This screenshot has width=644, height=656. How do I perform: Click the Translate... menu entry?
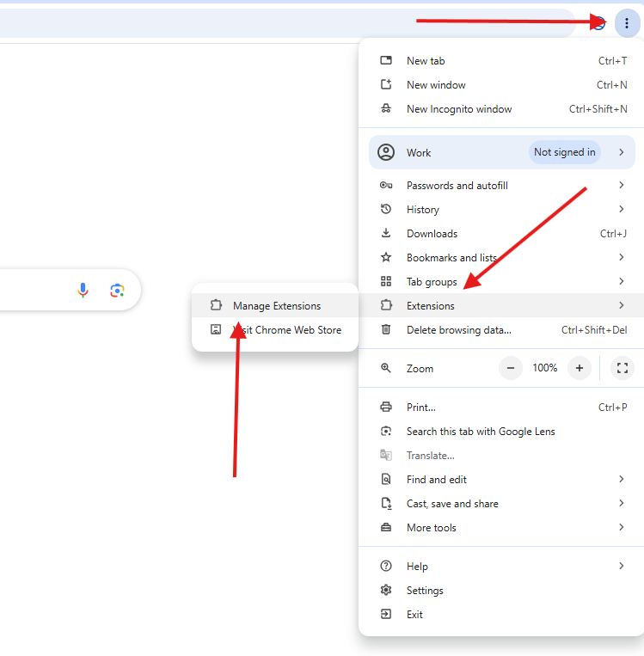coord(502,455)
